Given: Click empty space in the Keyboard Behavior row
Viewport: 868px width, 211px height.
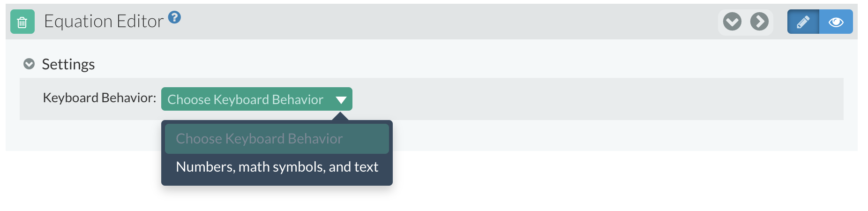Looking at the screenshot, I should pyautogui.click(x=595, y=99).
